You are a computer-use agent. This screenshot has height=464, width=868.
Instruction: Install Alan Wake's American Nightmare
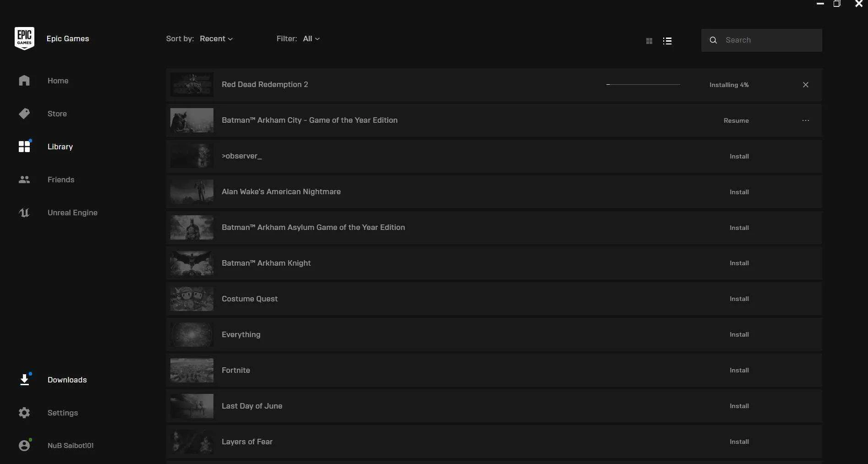click(739, 192)
